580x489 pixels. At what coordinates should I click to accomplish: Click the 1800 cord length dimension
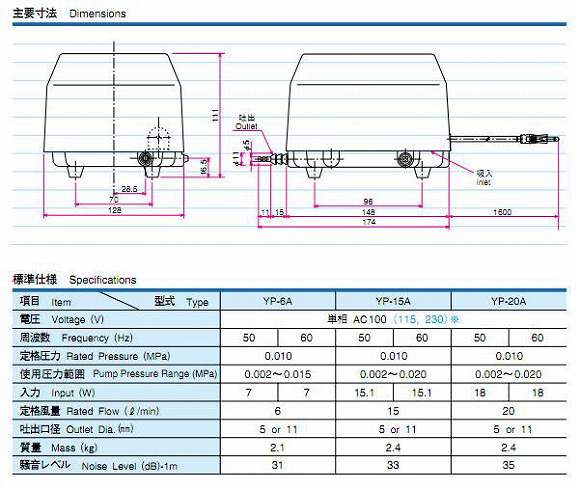502,212
